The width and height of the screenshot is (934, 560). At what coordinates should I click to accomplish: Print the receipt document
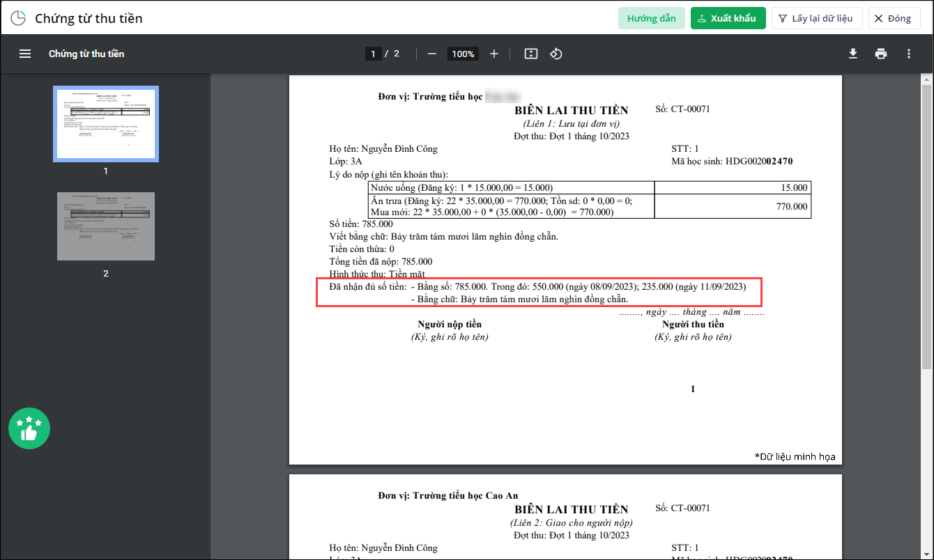881,54
